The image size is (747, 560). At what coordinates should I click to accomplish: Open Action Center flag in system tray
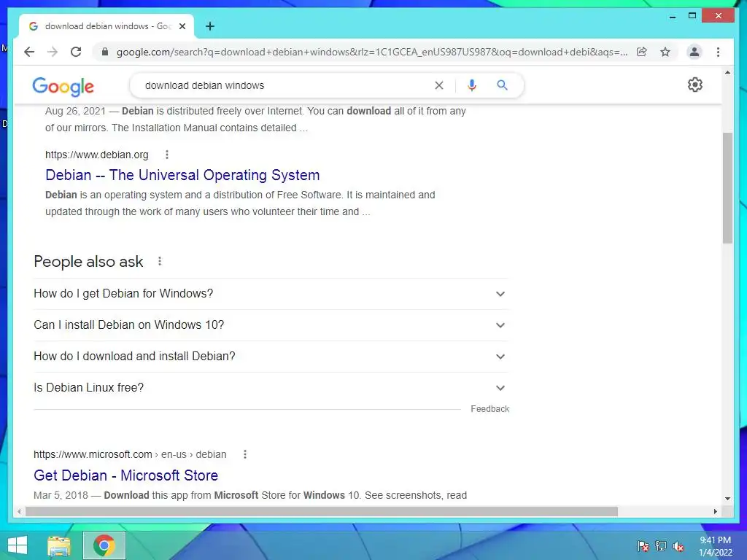point(643,546)
